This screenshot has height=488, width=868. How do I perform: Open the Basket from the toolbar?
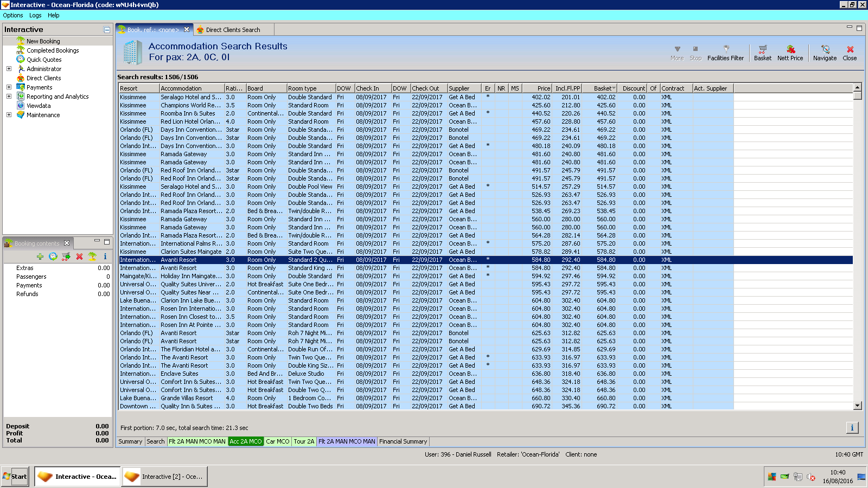pos(762,53)
